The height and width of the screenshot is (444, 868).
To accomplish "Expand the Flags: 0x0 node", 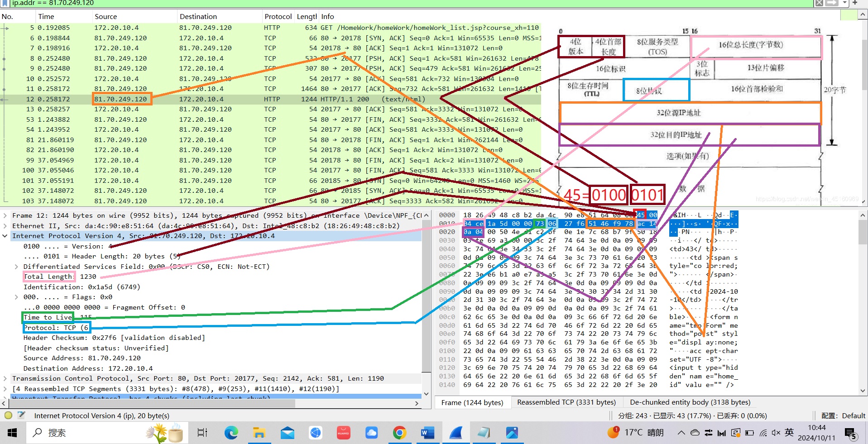I will [16, 297].
